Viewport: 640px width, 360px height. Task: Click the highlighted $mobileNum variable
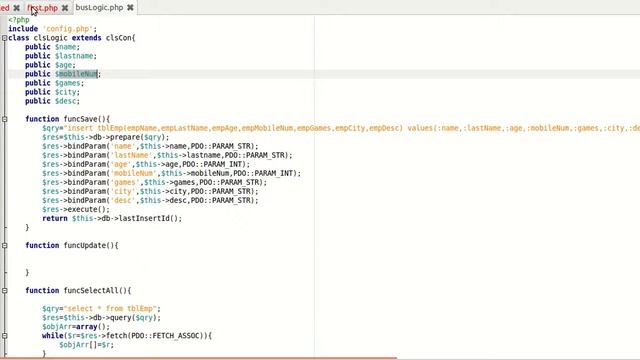(x=76, y=74)
